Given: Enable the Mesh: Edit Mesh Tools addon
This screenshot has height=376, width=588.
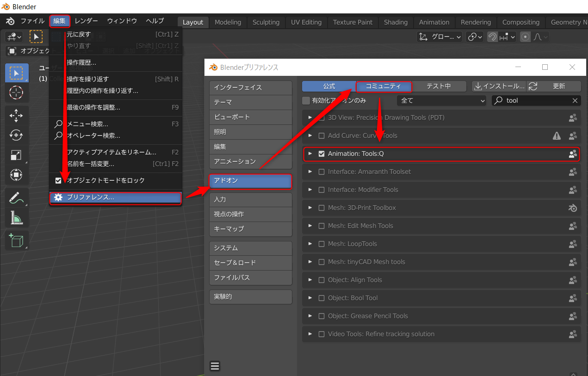Looking at the screenshot, I should coord(322,226).
